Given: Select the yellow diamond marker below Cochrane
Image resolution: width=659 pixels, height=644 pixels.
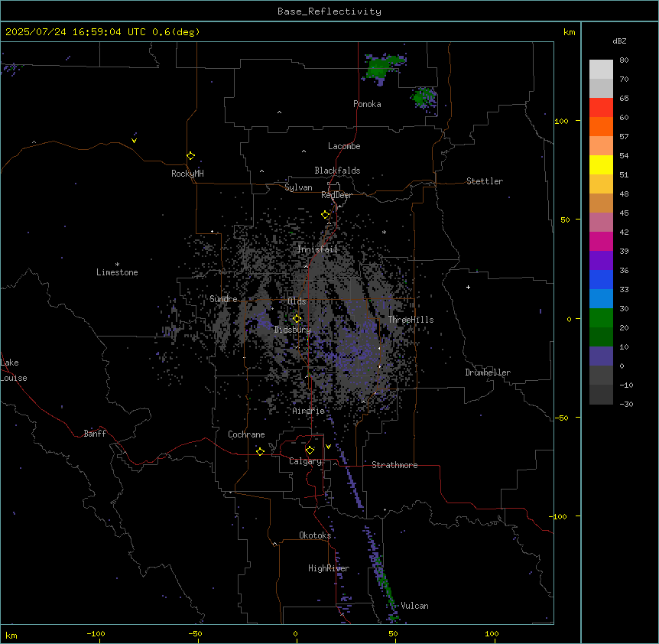Looking at the screenshot, I should pos(260,451).
